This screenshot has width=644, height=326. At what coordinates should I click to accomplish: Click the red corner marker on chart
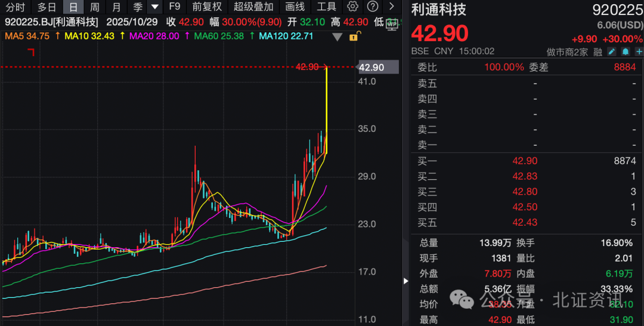(31, 52)
